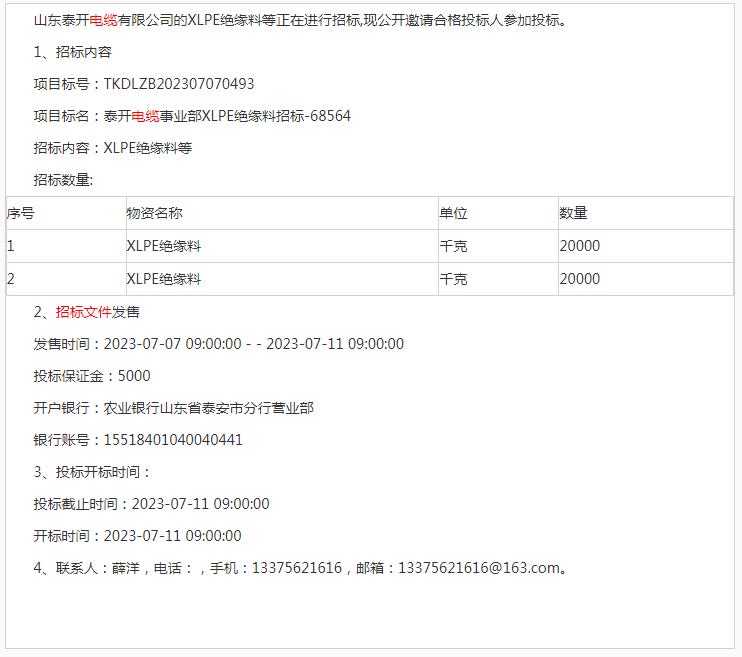Click the 投标保证金：5000 line
The height and width of the screenshot is (657, 742).
coord(92,376)
